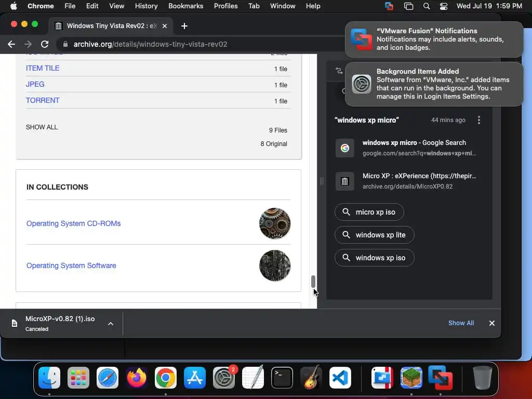Open Control Center in menu bar
This screenshot has width=532, height=399.
click(x=444, y=6)
